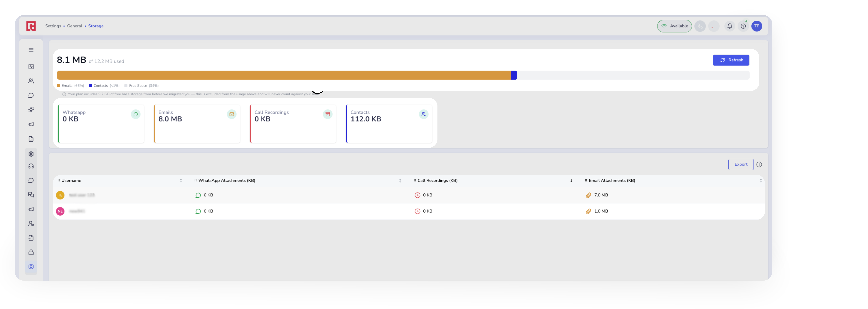Open the activity dashboard sidebar icon
Screen dimensions: 868x309
coord(31,67)
